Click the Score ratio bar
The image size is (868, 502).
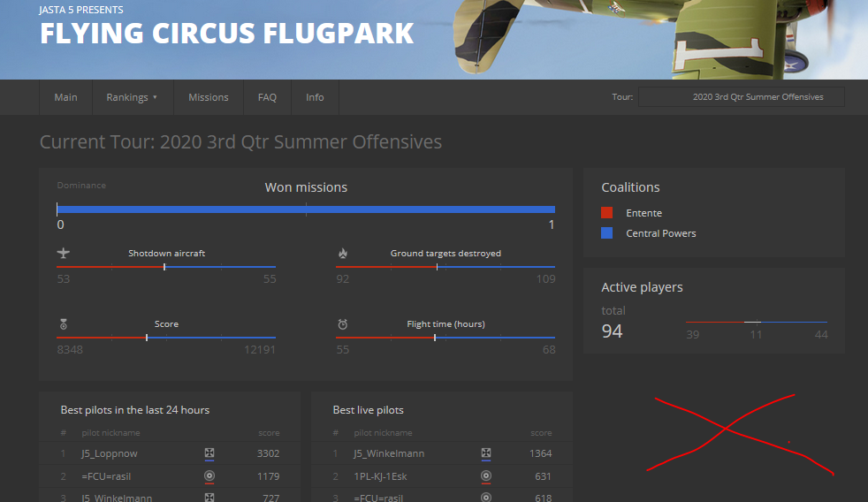pyautogui.click(x=166, y=337)
